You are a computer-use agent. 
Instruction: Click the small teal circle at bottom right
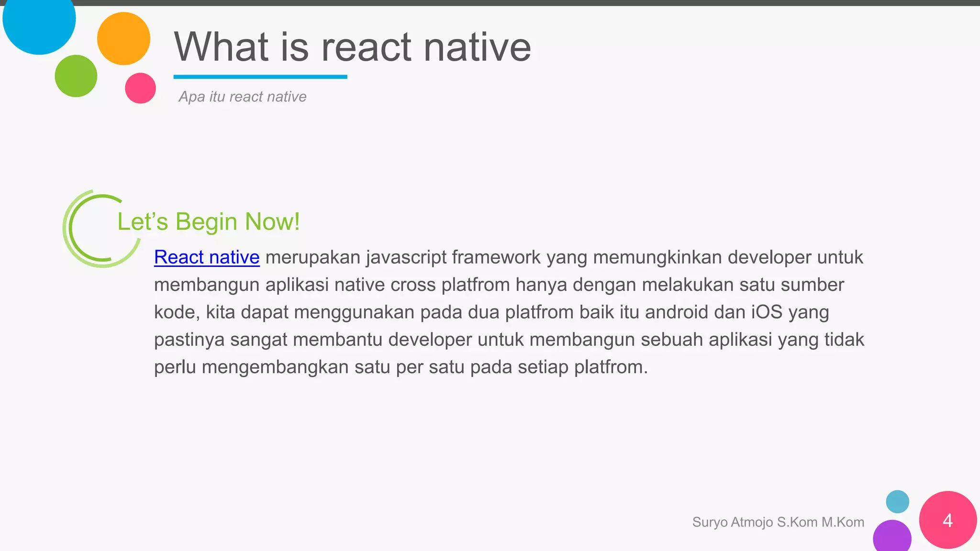897,502
